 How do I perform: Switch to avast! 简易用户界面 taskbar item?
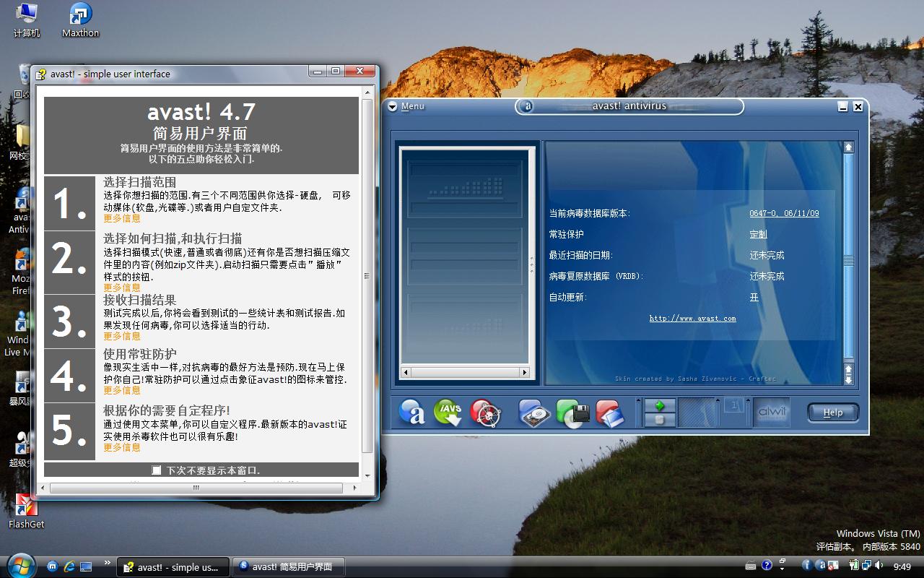pyautogui.click(x=289, y=566)
